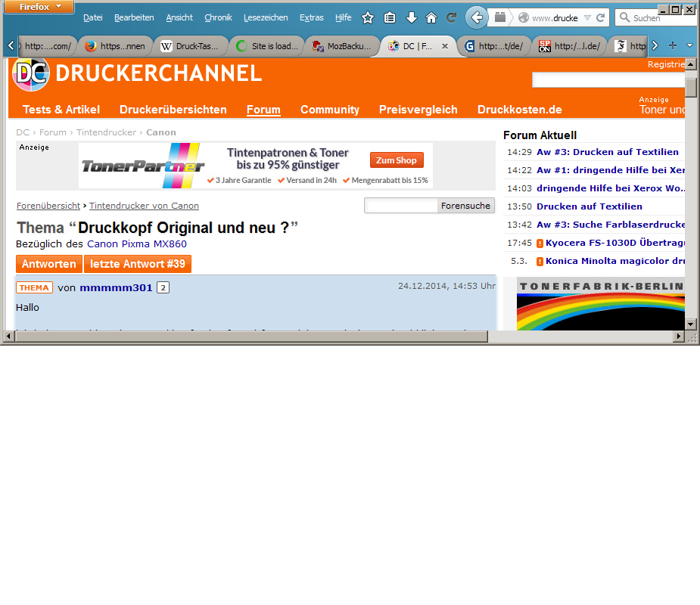Image resolution: width=700 pixels, height=605 pixels.
Task: Open URL history dropdown arrow
Action: [587, 17]
